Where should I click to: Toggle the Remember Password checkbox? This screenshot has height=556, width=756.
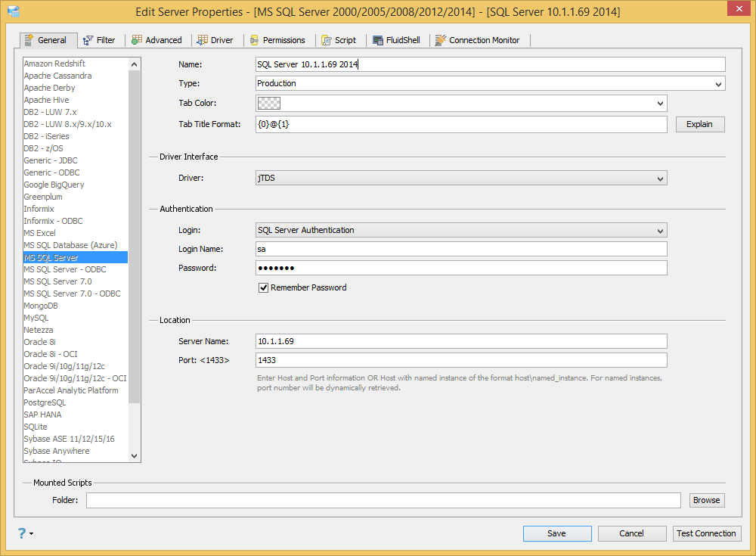click(x=263, y=288)
